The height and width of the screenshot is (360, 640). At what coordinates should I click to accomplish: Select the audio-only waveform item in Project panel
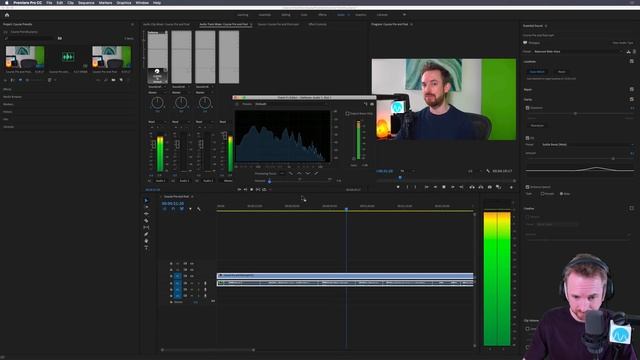pos(68,57)
